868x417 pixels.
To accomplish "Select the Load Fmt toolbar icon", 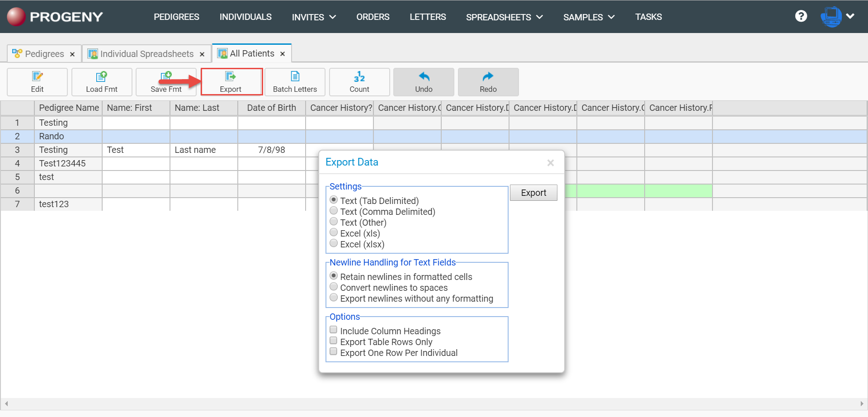I will coord(102,82).
